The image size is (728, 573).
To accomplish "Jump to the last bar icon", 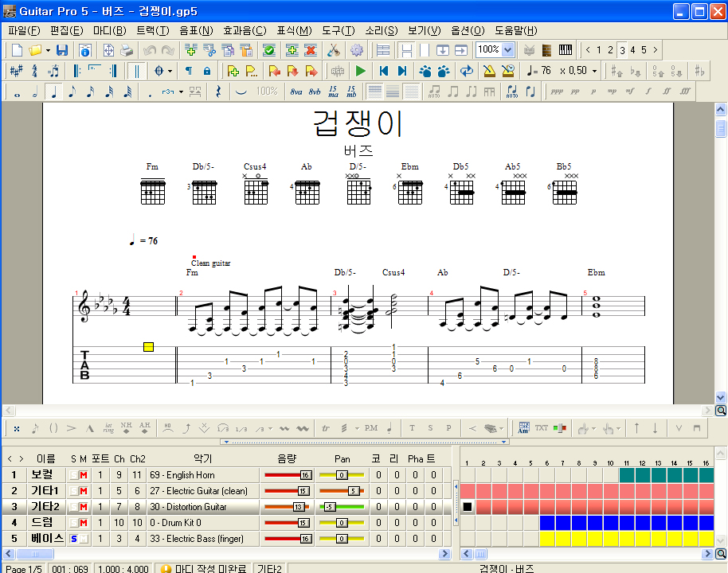I will pos(402,71).
